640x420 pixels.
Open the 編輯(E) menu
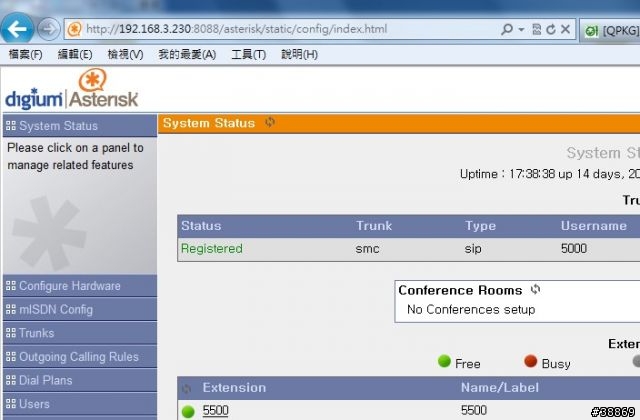tap(75, 54)
